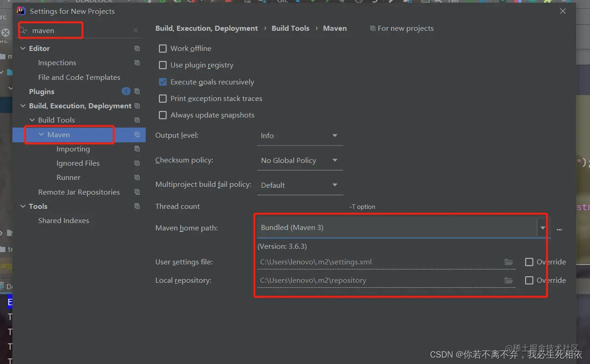
Task: Select File and Code Templates
Action: (x=79, y=77)
